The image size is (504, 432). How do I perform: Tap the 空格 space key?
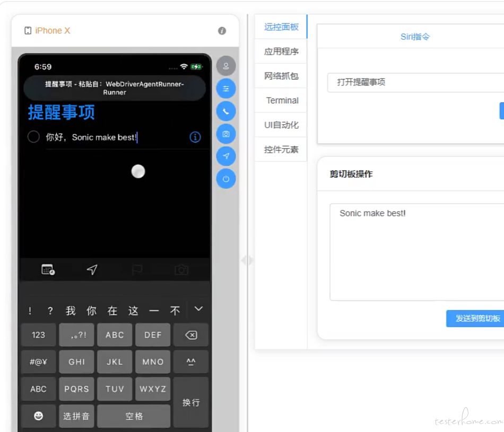coord(134,416)
